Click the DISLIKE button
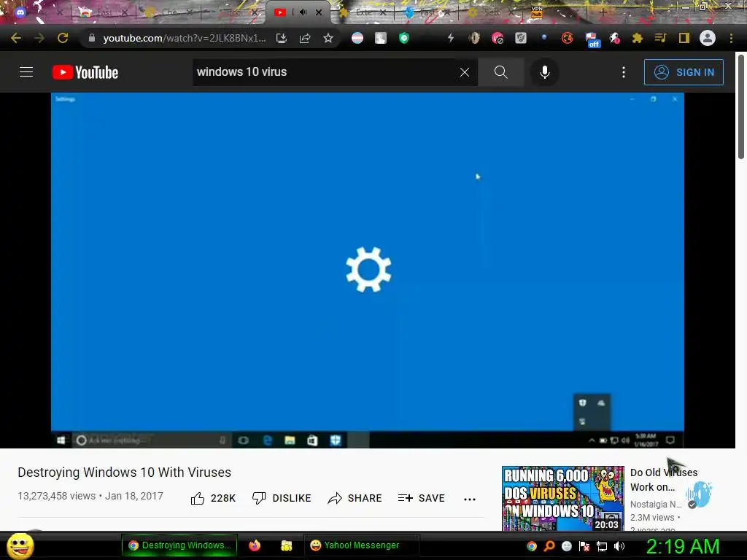This screenshot has height=560, width=747. [282, 498]
